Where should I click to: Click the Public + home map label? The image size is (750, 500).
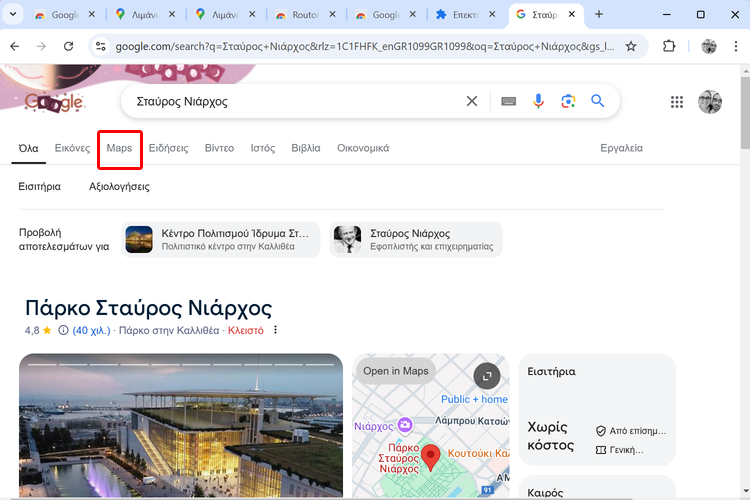coord(474,399)
